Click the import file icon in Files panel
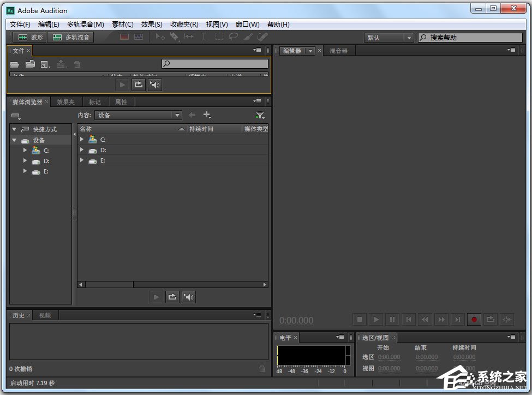The image size is (532, 395). [x=30, y=64]
